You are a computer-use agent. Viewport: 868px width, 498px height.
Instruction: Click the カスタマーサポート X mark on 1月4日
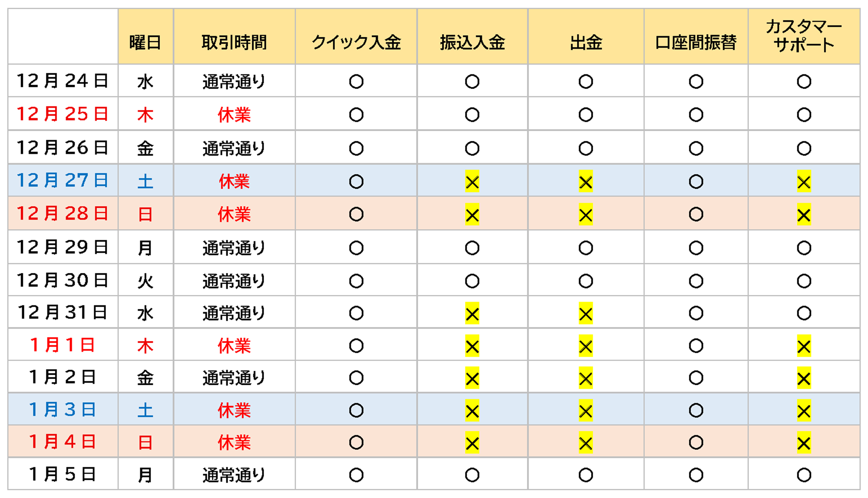click(x=804, y=443)
